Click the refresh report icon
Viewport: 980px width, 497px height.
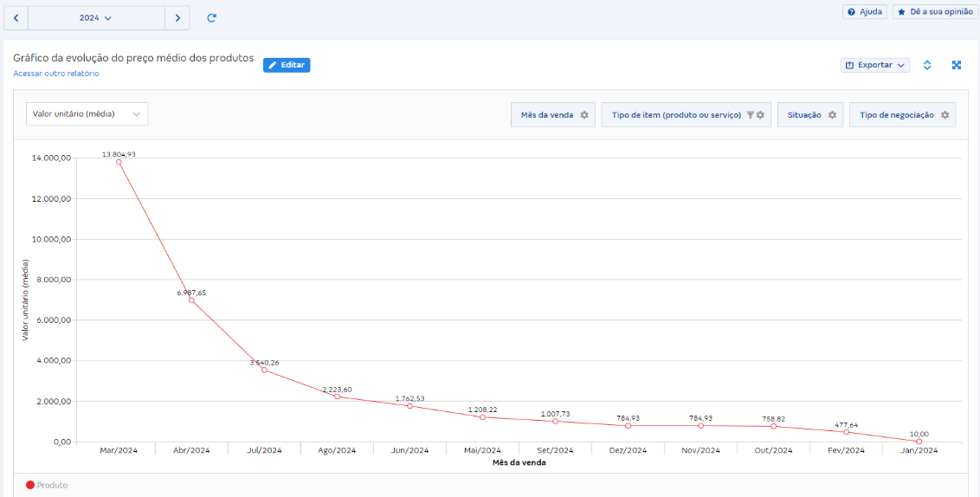[211, 17]
